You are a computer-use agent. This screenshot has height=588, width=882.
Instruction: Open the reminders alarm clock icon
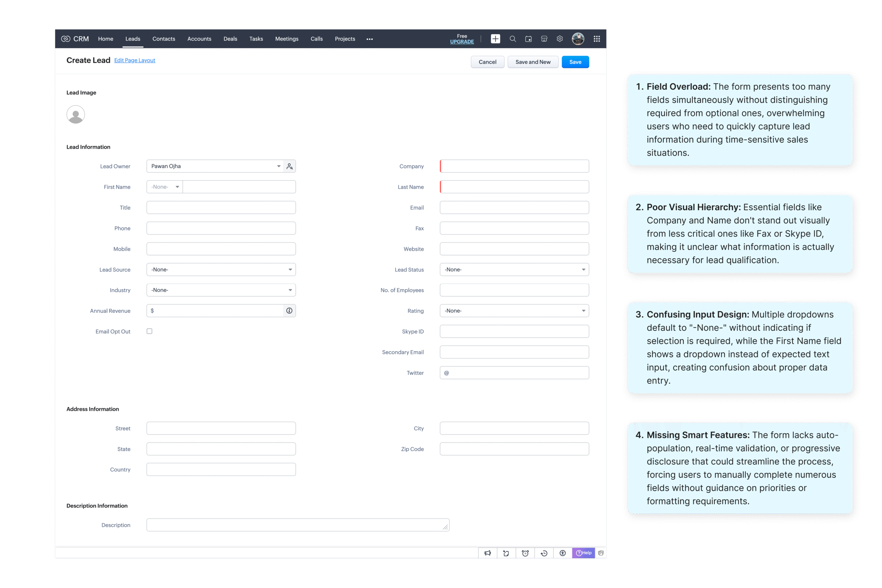tap(525, 553)
